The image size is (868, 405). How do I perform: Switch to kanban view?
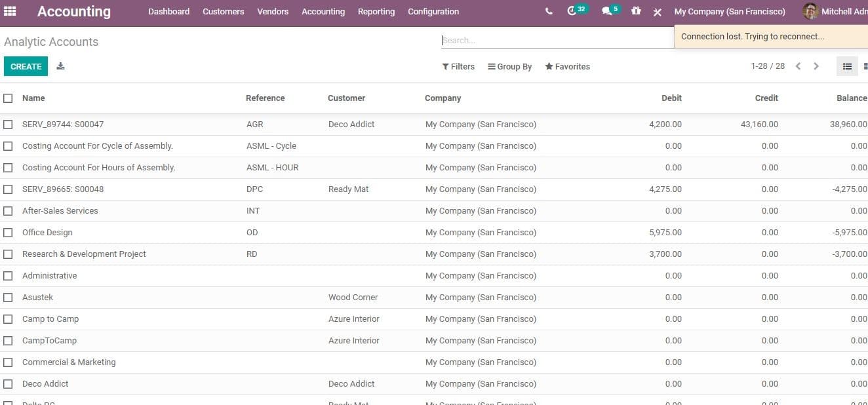click(864, 66)
